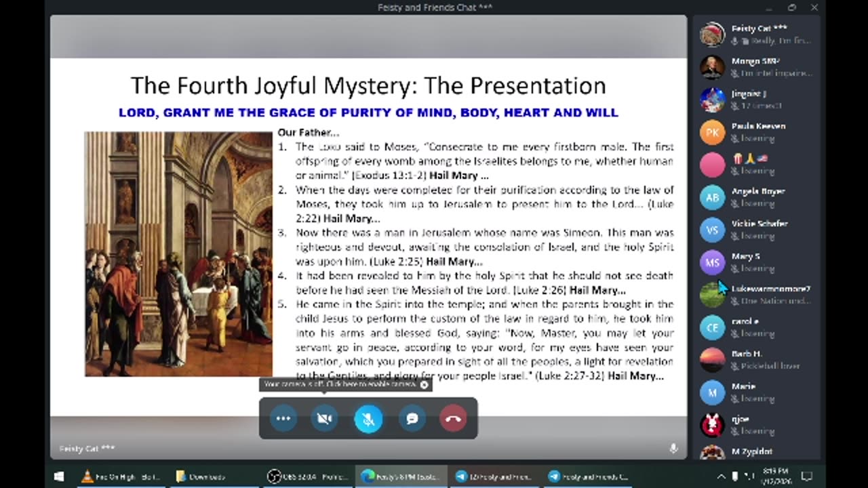Select Feisty Cat avatar in participant list

tap(712, 35)
